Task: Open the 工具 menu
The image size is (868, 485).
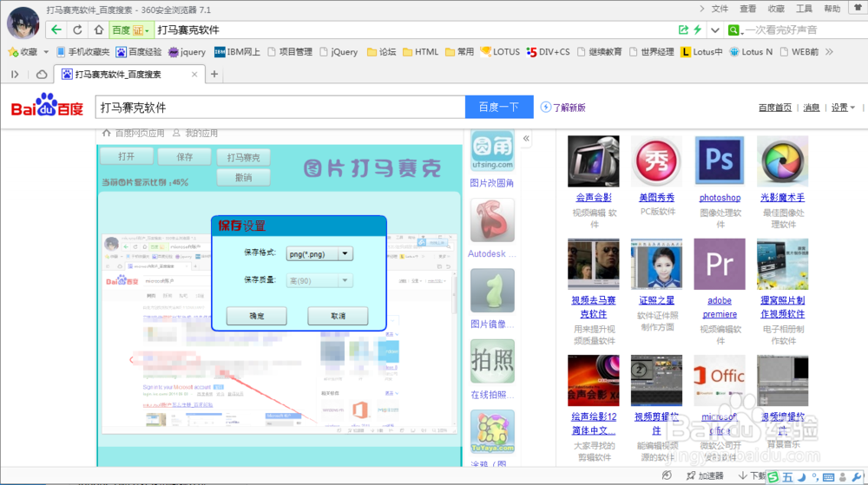Action: (x=804, y=9)
